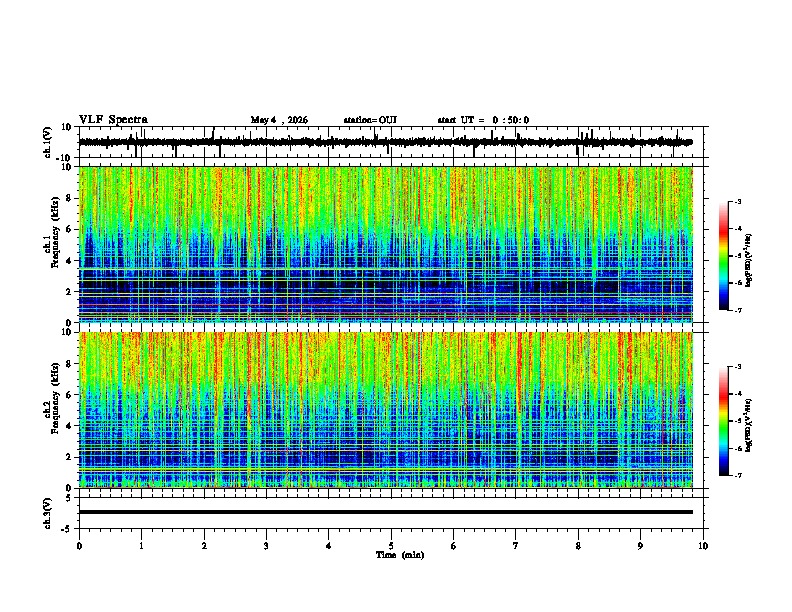Screen dimensions: 792x612
Task: Click the ch.3(V) axis label
Action: (48, 513)
